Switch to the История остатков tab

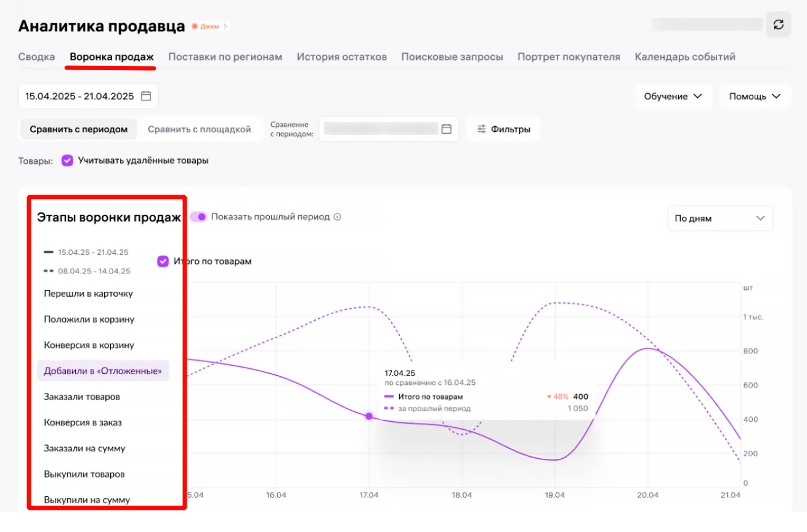[x=342, y=56]
